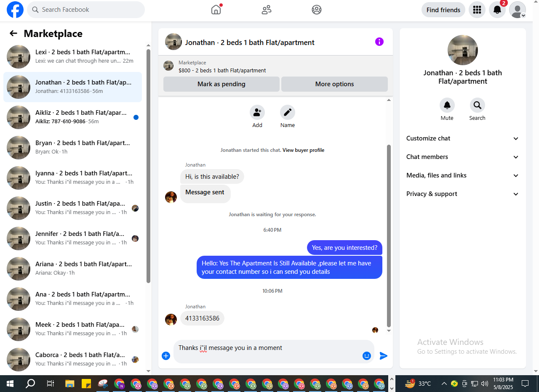Expand Media, files and links section
The image size is (539, 392).
[463, 175]
